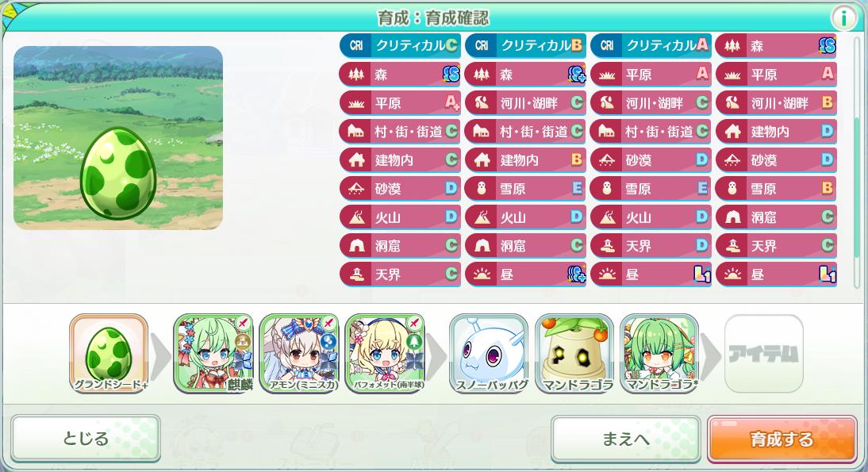The image size is (868, 472).
Task: Close the dialog with とじる button
Action: pos(85,439)
